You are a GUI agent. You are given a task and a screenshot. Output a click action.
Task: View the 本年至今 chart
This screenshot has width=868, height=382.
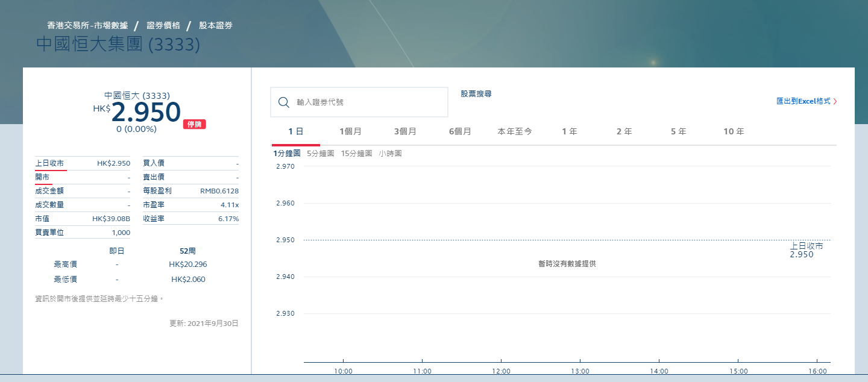515,131
